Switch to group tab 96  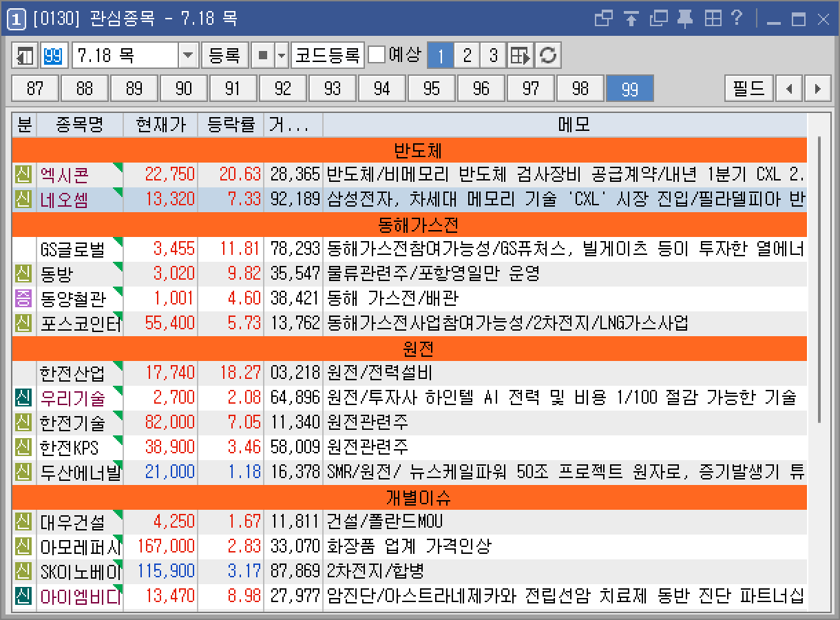point(481,88)
